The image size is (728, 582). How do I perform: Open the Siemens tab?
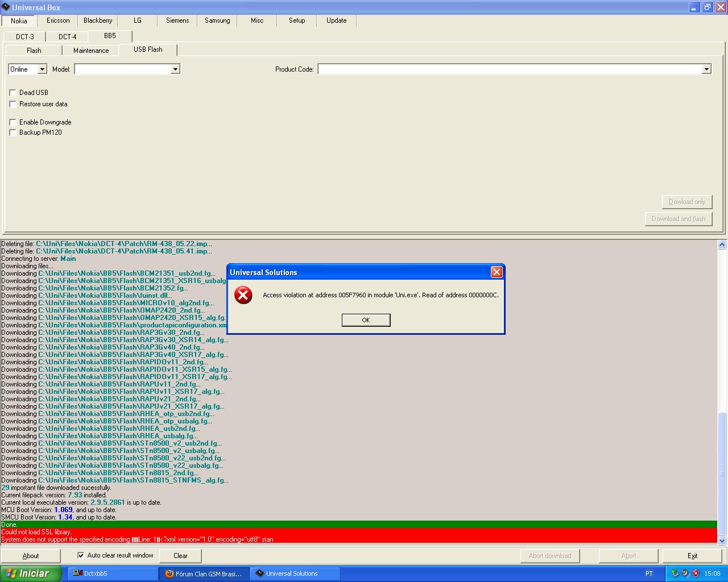177,20
